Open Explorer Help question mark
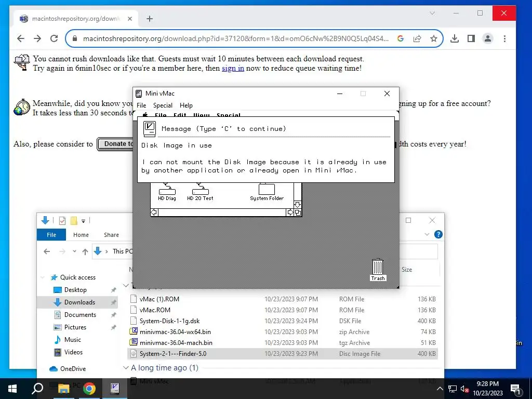Viewport: 532px width, 399px height. click(438, 234)
